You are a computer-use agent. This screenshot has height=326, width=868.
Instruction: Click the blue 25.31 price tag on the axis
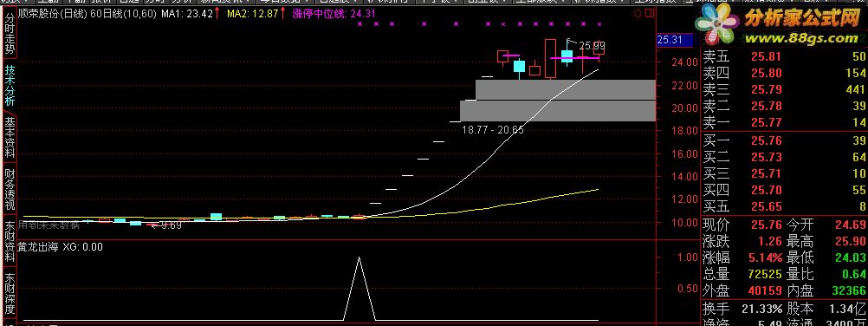670,40
